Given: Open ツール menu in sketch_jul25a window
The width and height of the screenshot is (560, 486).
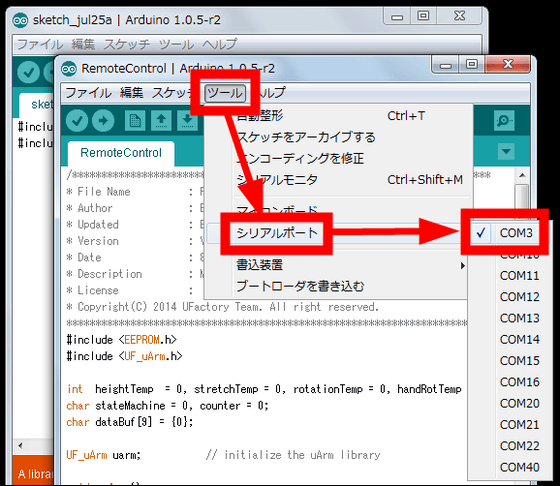Looking at the screenshot, I should pyautogui.click(x=176, y=45).
